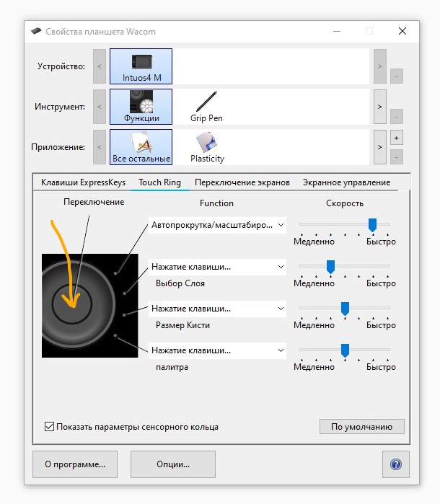Minimize the Wacom properties window
Image resolution: width=440 pixels, height=504 pixels.
click(337, 31)
